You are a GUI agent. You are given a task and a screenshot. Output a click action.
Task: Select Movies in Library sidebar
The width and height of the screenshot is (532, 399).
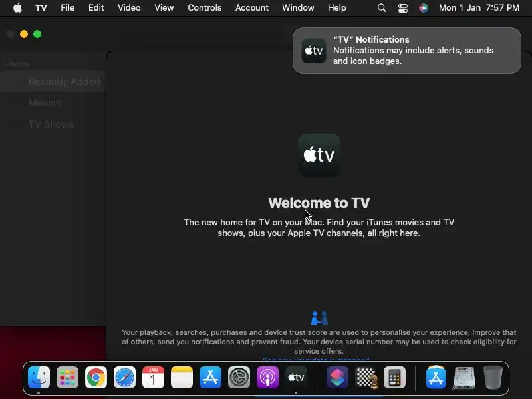45,103
